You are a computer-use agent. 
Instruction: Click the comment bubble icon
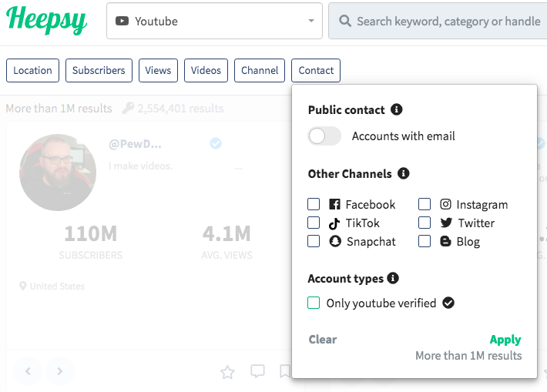pos(257,371)
